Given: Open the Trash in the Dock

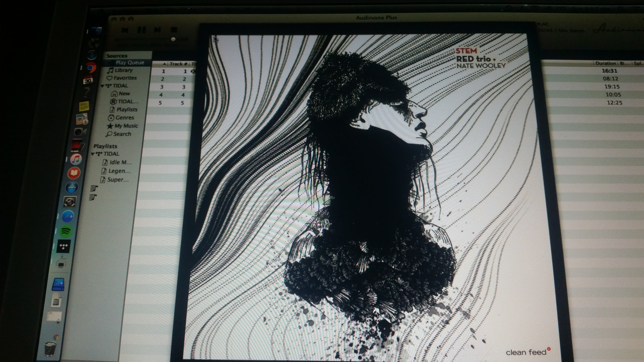Looking at the screenshot, I should pyautogui.click(x=51, y=349).
